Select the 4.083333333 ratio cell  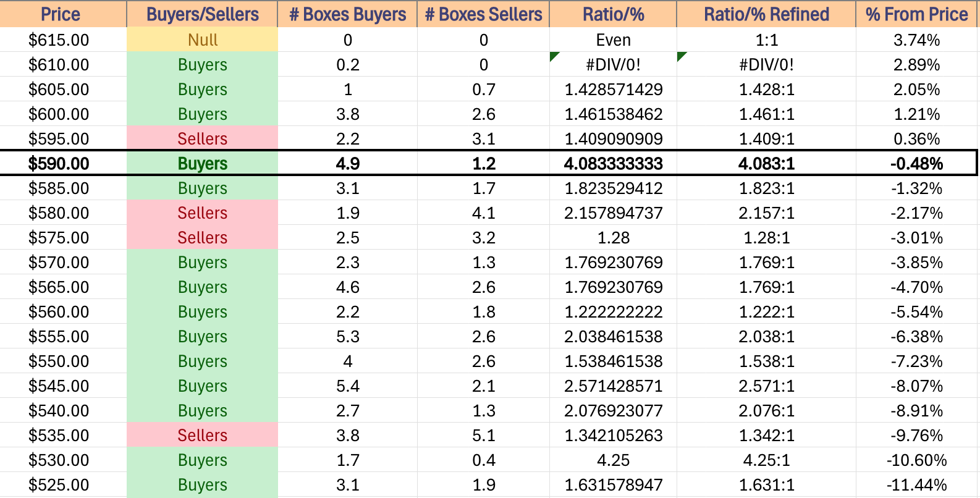pos(613,163)
